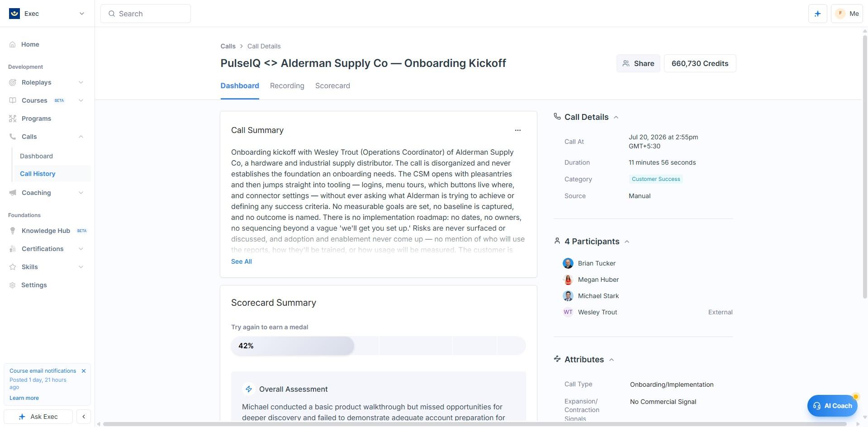Click the Call Details breadcrumb text

(x=264, y=46)
